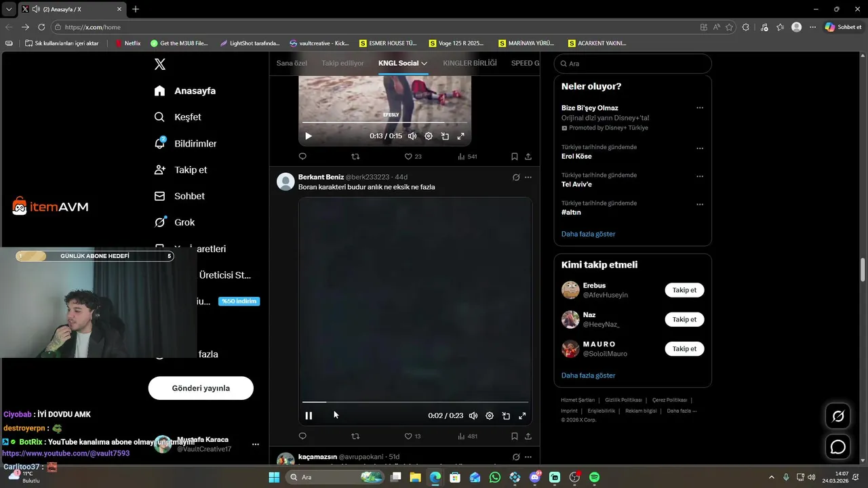The width and height of the screenshot is (868, 488).
Task: Play the top video at 0:13
Action: (x=309, y=136)
